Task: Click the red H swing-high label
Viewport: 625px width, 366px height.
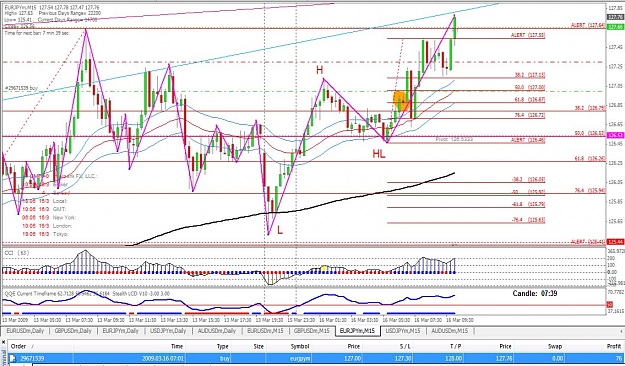Action: tap(319, 70)
